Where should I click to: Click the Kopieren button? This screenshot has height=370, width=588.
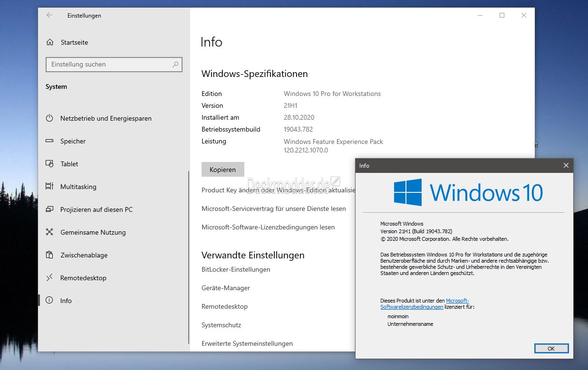click(x=223, y=170)
